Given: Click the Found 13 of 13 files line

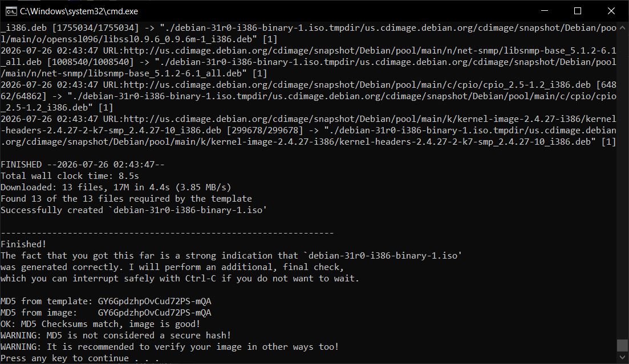Looking at the screenshot, I should coord(127,198).
